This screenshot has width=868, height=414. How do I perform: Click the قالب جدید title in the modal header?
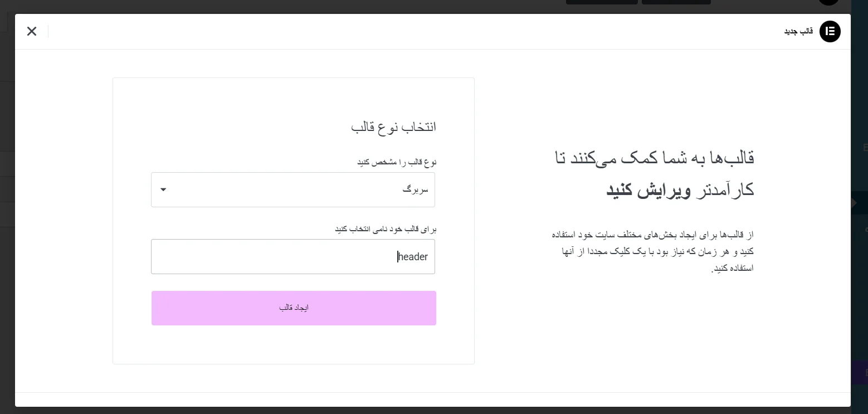798,31
